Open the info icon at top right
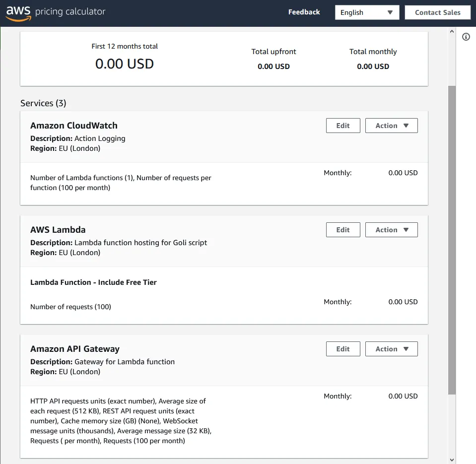The width and height of the screenshot is (476, 464). pos(466,37)
